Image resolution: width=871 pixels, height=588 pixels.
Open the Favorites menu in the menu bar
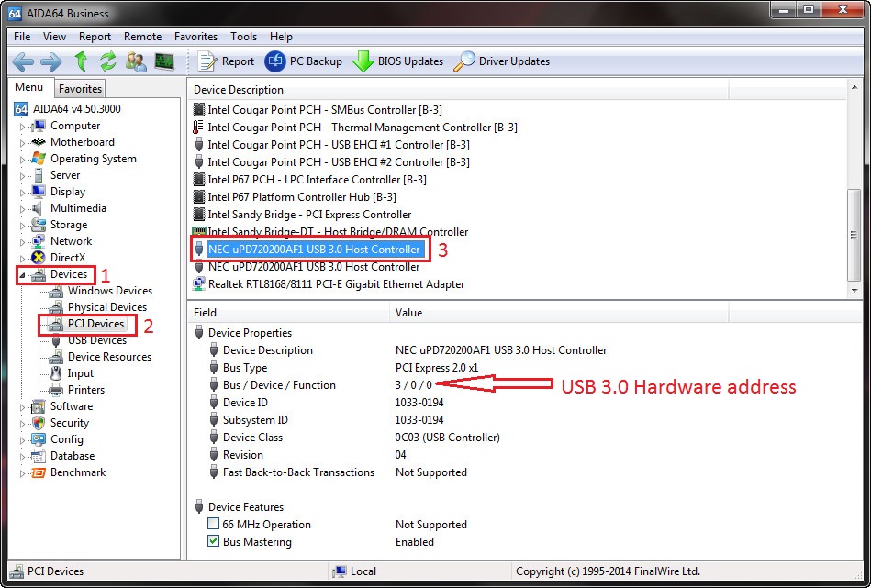pos(195,37)
